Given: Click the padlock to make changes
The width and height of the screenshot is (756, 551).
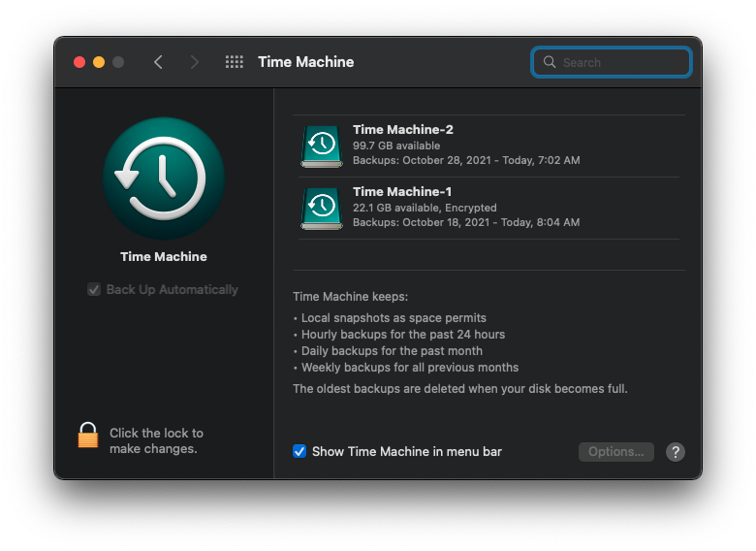Looking at the screenshot, I should click(x=88, y=436).
